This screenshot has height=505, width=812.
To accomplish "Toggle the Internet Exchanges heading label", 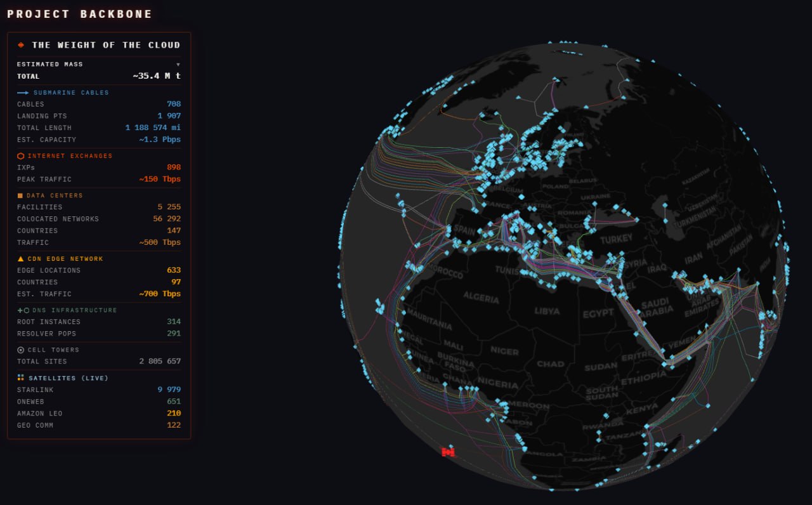I will coord(70,156).
